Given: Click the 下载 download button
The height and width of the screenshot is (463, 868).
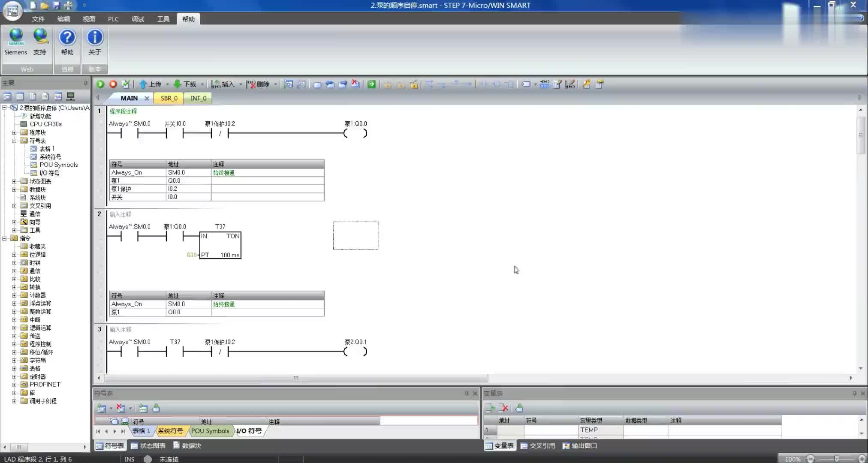Looking at the screenshot, I should click(x=185, y=84).
